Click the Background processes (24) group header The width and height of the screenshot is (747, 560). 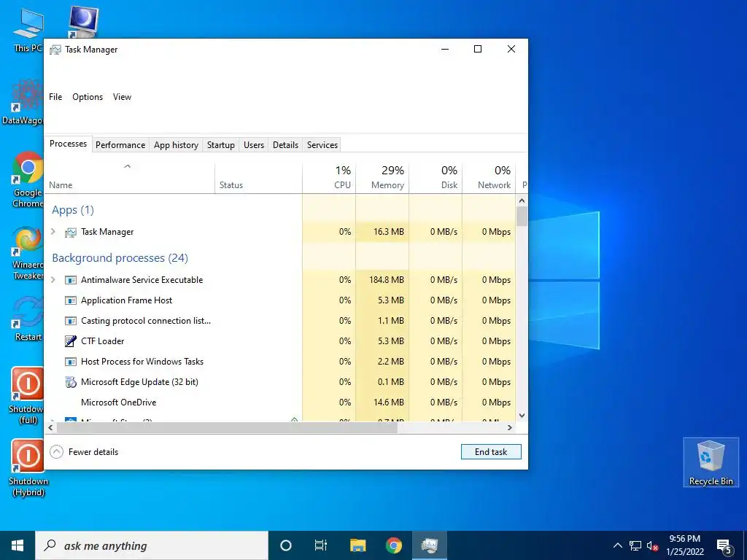tap(120, 258)
